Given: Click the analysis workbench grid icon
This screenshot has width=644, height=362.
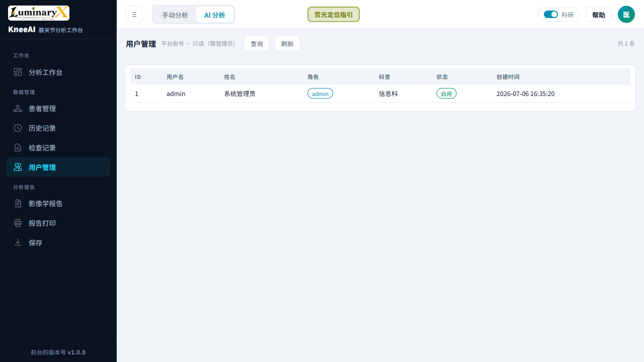Looking at the screenshot, I should pos(18,72).
